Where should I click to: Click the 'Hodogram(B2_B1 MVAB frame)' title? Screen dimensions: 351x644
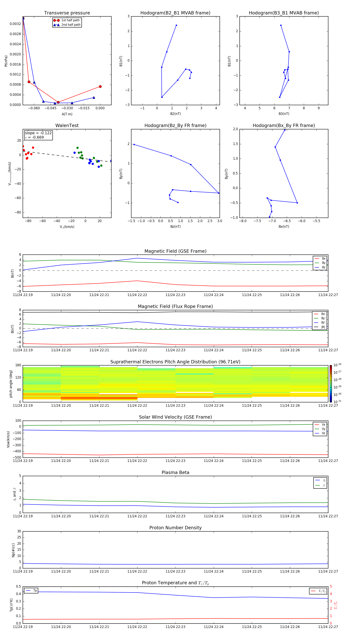pyautogui.click(x=175, y=13)
